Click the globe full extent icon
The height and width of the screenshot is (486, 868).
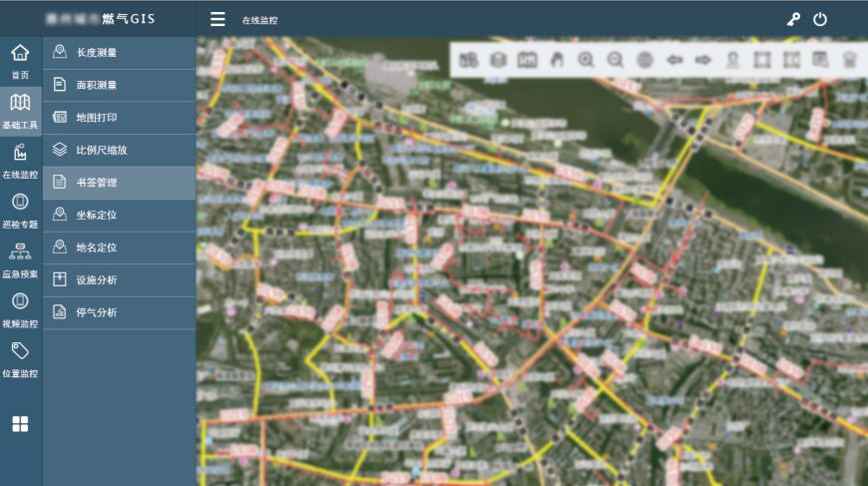point(645,60)
